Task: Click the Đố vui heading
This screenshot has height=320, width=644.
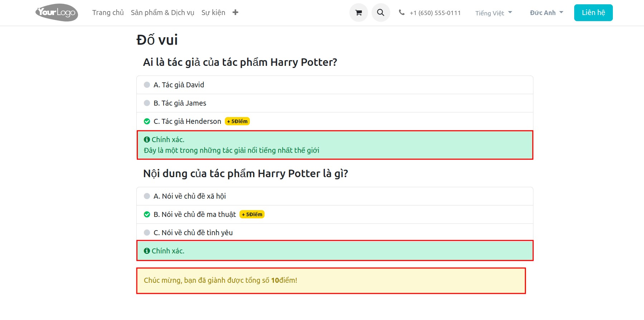Action: coord(157,40)
